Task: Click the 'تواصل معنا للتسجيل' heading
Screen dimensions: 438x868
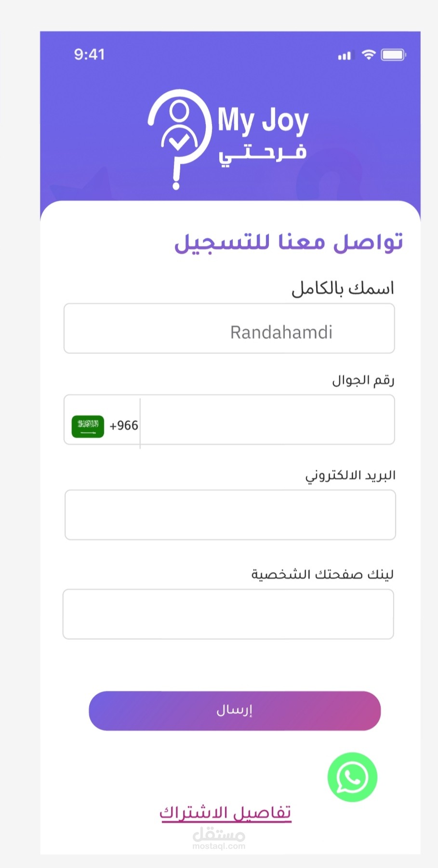Action: (x=288, y=242)
